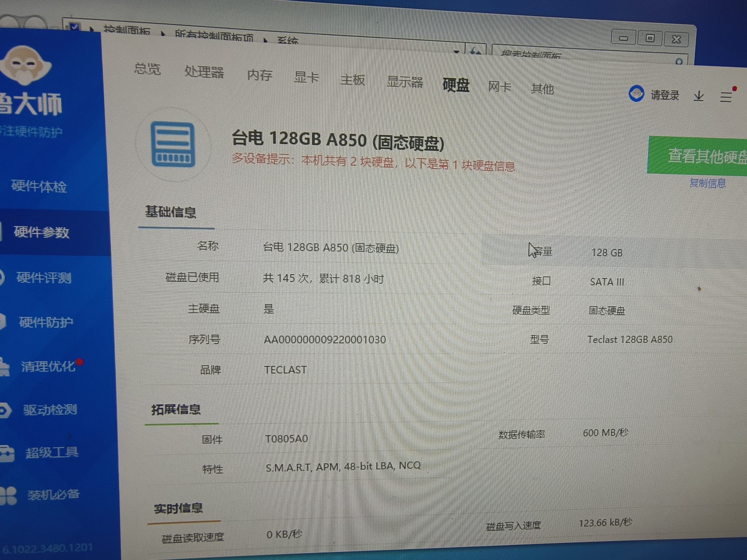The image size is (747, 560).
Task: Click the brand value TECLAST
Action: pyautogui.click(x=285, y=370)
